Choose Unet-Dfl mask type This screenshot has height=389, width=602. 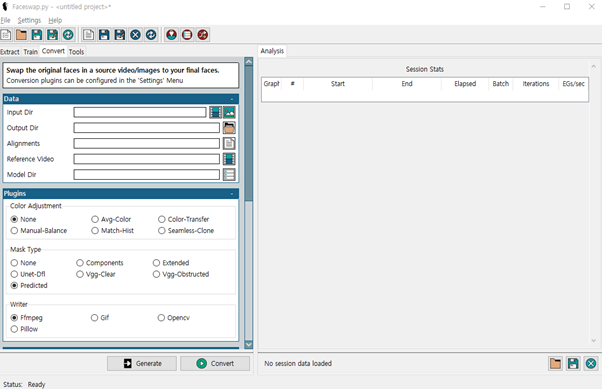tap(28, 274)
